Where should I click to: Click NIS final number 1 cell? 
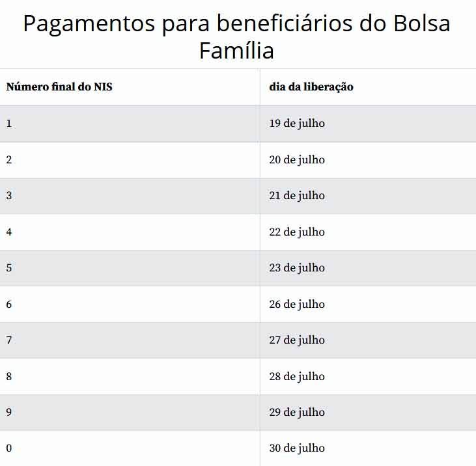click(x=9, y=123)
